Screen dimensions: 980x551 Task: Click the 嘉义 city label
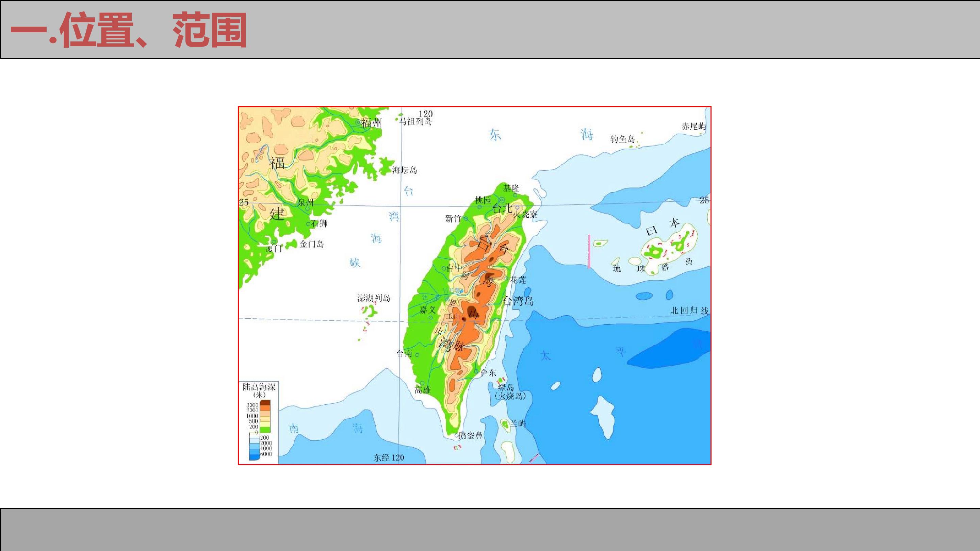point(428,310)
